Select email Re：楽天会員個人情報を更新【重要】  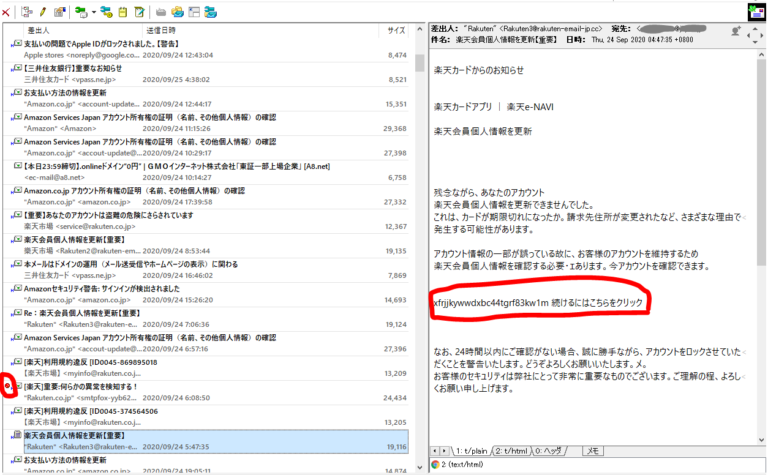pos(208,319)
